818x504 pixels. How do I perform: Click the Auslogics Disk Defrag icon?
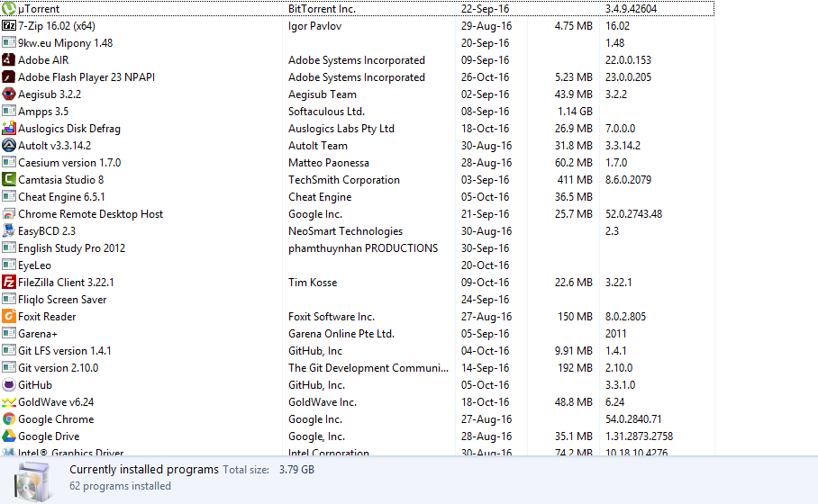[9, 128]
